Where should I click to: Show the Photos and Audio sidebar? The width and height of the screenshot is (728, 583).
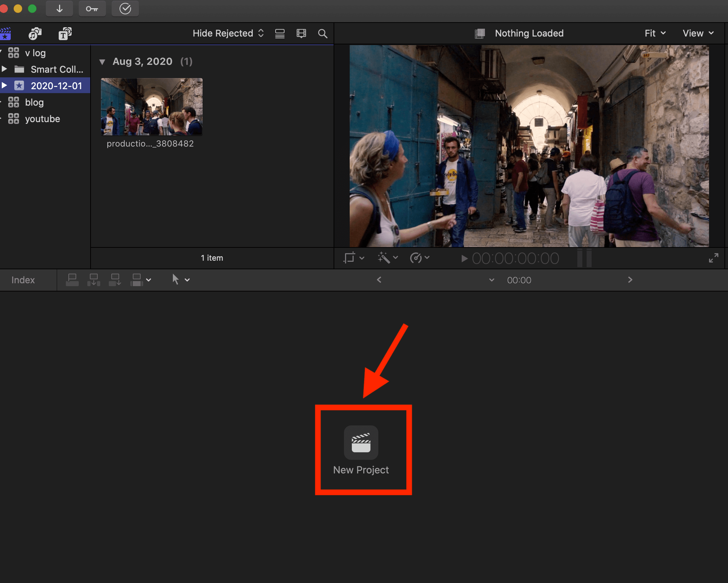[35, 34]
